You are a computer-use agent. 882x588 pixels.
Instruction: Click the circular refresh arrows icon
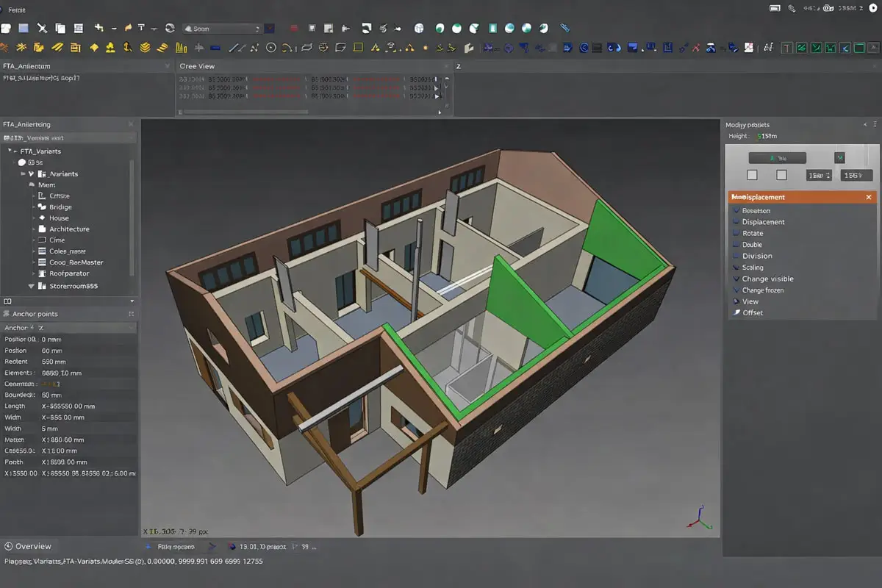click(170, 28)
